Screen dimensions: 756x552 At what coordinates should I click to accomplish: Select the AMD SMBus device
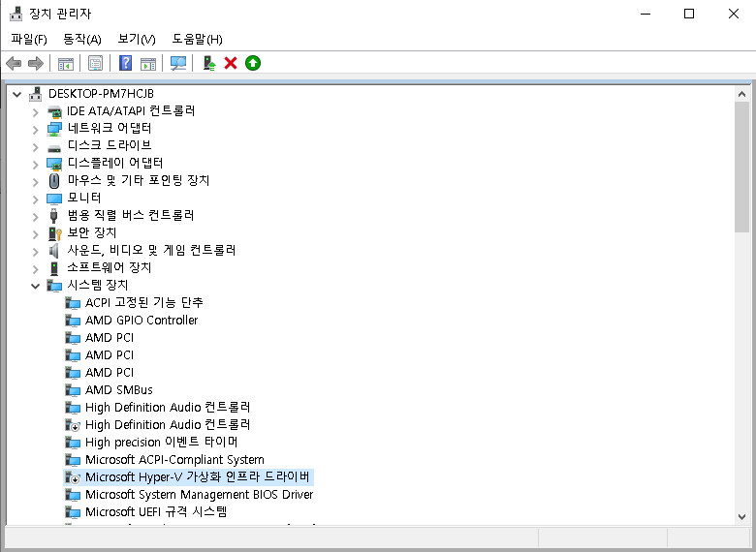[118, 389]
